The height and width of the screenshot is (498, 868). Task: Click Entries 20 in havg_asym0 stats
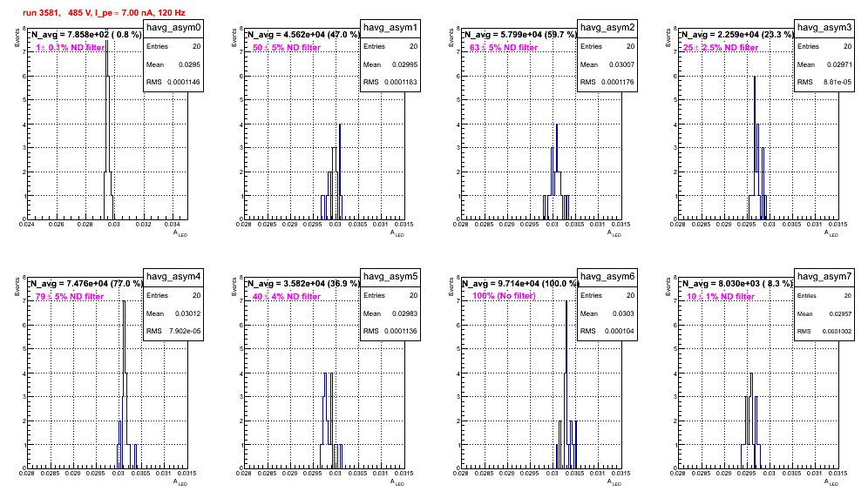tap(173, 46)
